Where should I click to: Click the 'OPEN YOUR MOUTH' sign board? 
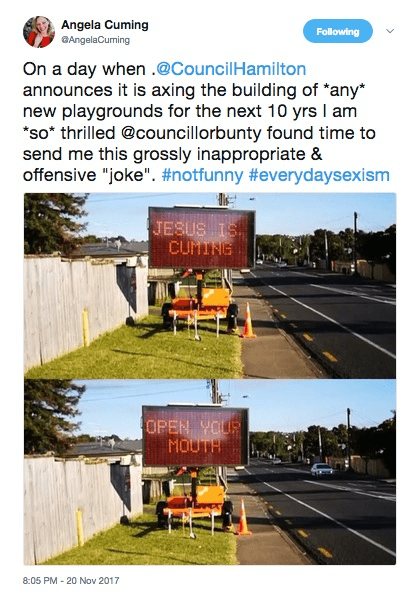click(x=196, y=436)
